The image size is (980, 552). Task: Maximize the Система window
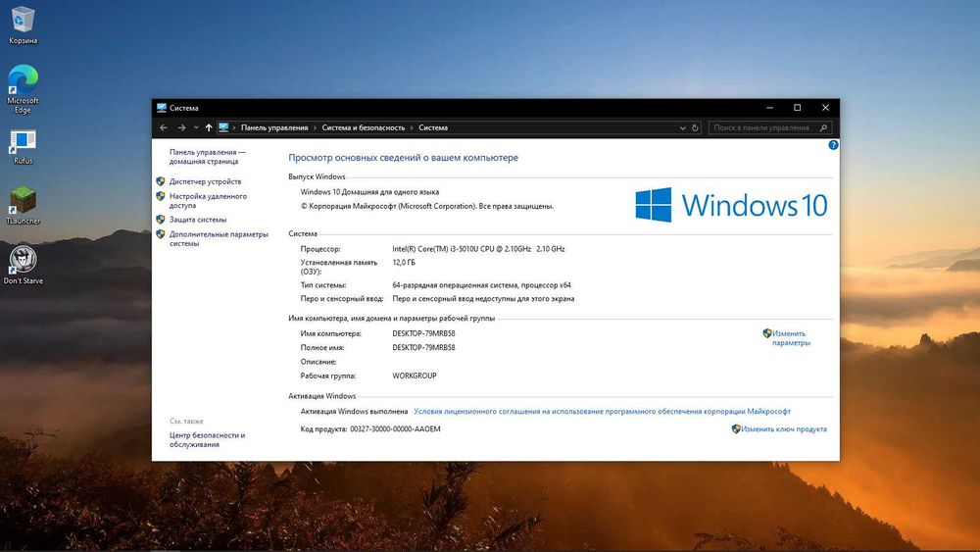click(x=798, y=108)
